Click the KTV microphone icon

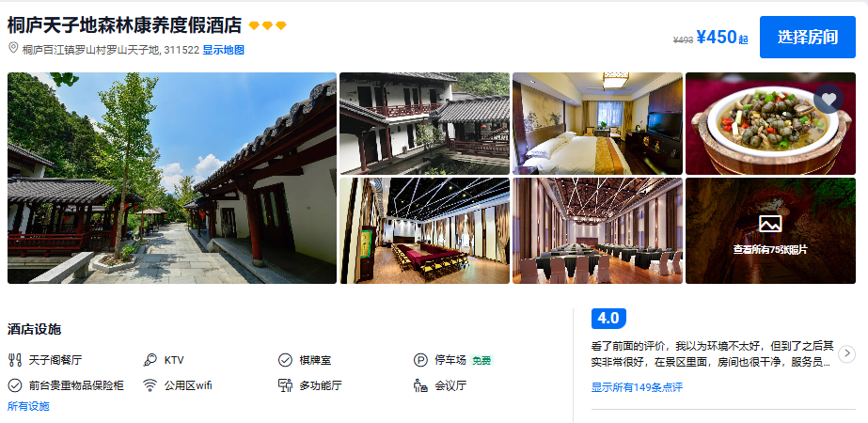click(x=150, y=360)
